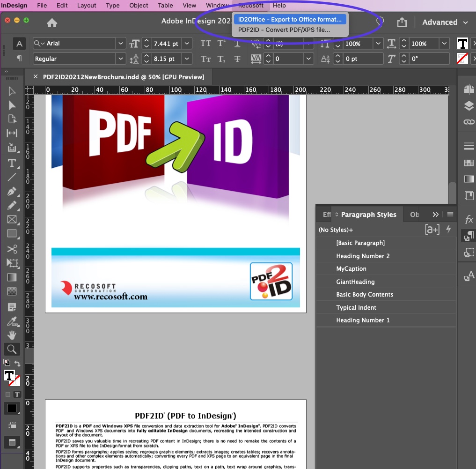The image size is (476, 469).
Task: Open the Paragraph Styles panel menu
Action: [450, 214]
